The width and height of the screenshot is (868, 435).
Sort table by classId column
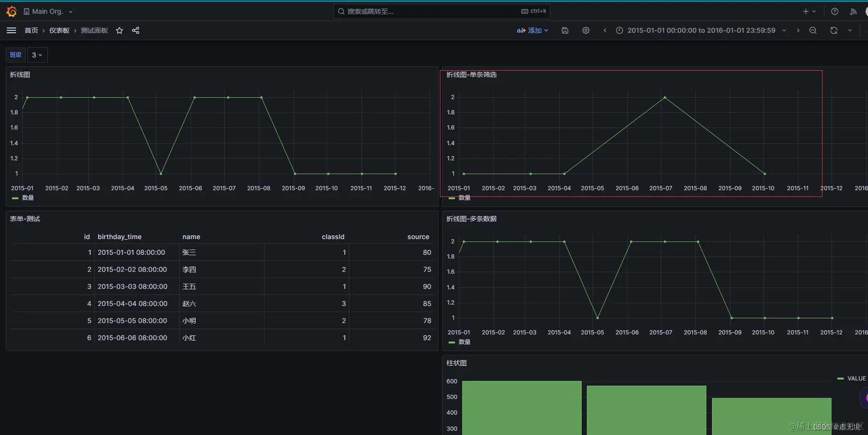(x=333, y=237)
